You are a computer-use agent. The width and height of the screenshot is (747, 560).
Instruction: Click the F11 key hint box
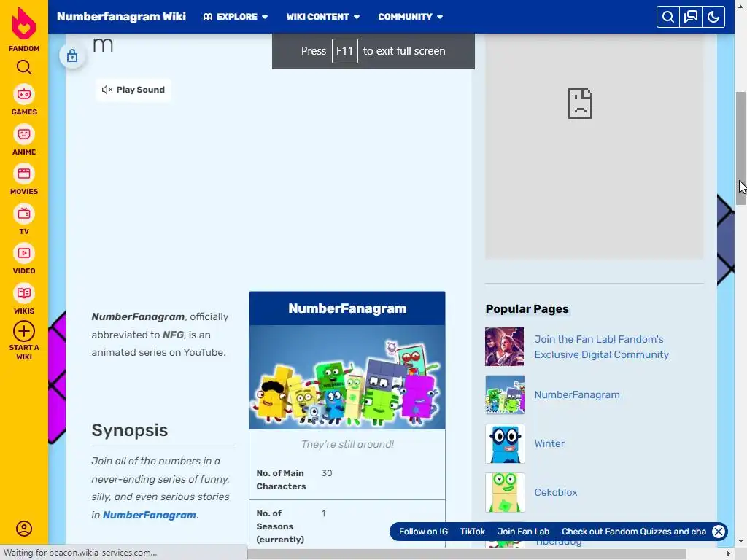(344, 51)
